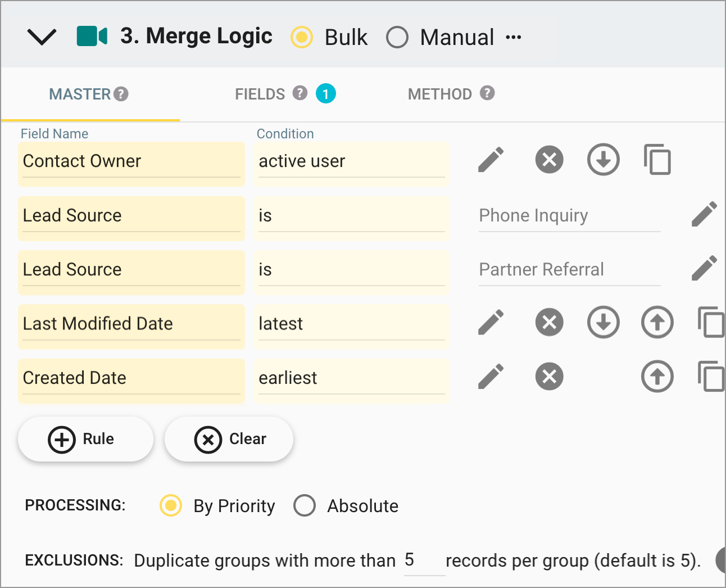
Task: Open the help tooltip beside METHOD
Action: [487, 93]
